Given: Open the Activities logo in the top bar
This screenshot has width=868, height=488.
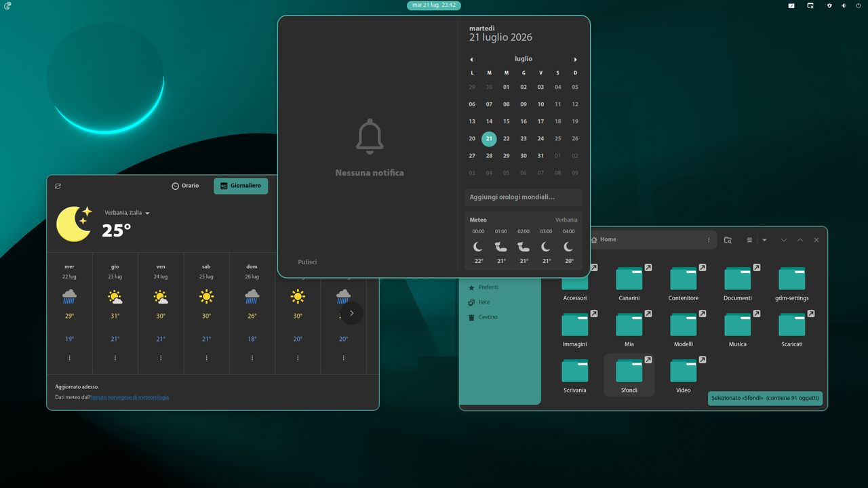Looking at the screenshot, I should pos(7,5).
